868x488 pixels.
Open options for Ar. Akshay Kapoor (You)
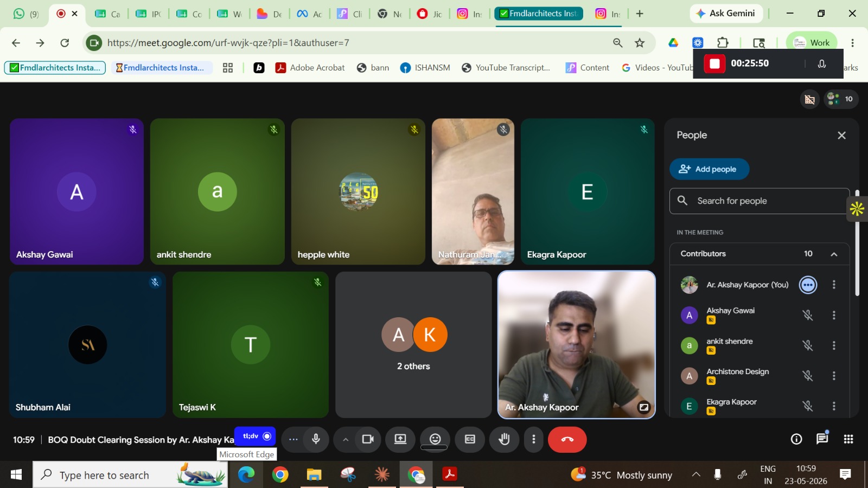click(x=834, y=285)
